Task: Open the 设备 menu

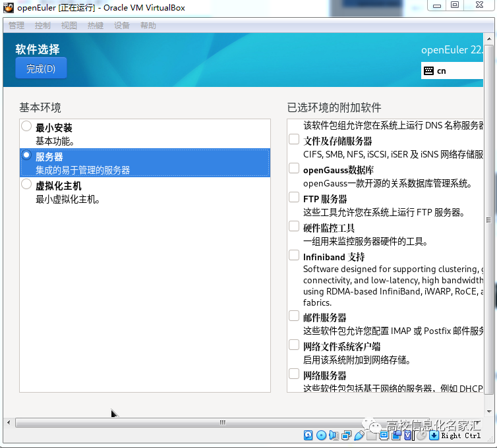Action: click(122, 25)
